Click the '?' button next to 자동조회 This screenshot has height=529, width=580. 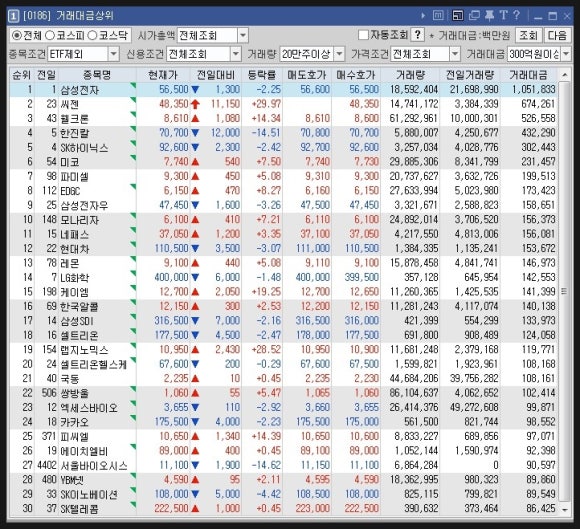tap(418, 35)
